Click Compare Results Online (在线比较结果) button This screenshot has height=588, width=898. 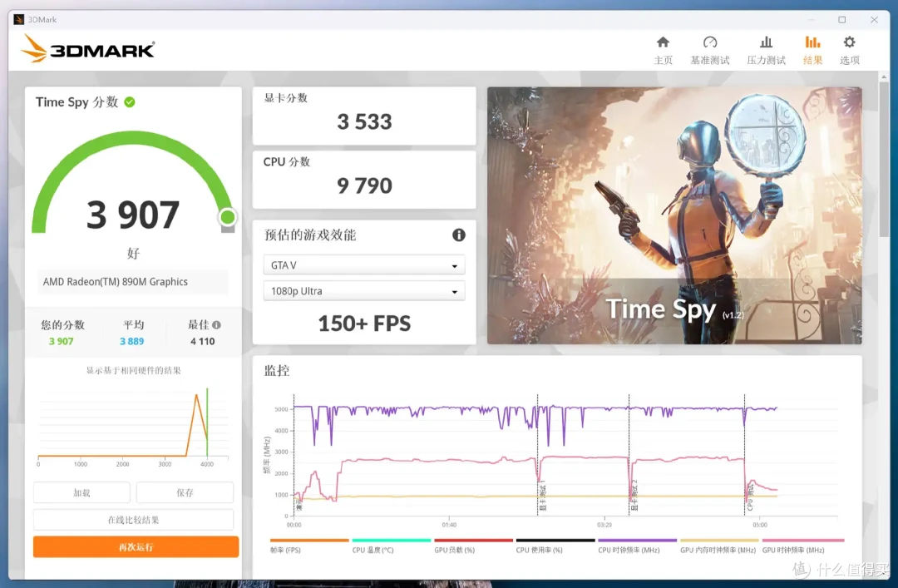tap(133, 520)
